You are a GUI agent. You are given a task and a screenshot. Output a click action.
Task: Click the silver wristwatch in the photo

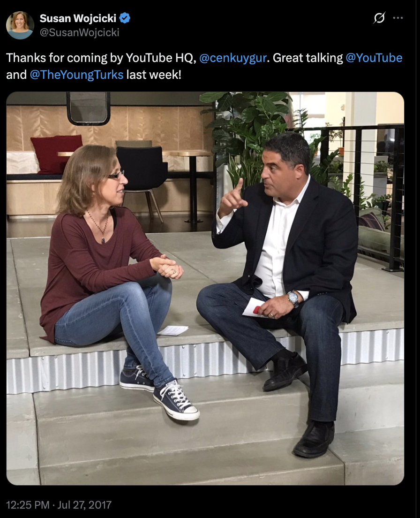point(293,298)
